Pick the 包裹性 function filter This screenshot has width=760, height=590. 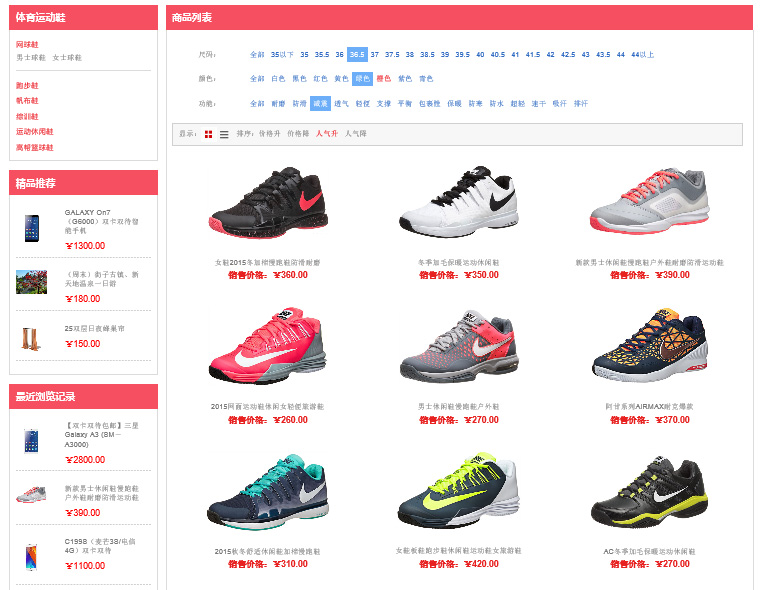(429, 103)
